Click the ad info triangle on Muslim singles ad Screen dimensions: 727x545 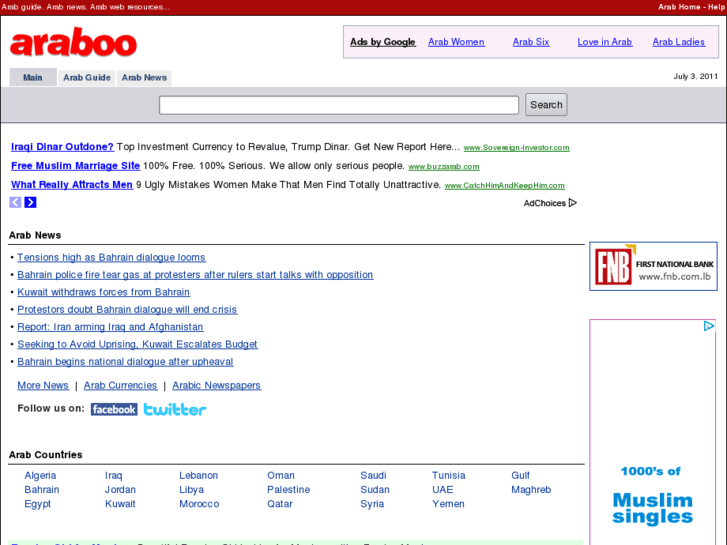tap(708, 326)
